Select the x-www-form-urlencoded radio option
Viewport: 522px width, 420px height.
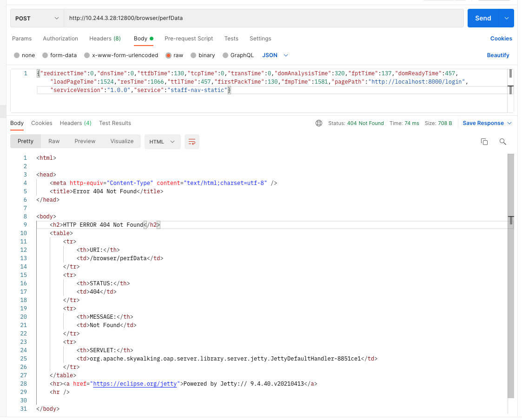tap(87, 55)
